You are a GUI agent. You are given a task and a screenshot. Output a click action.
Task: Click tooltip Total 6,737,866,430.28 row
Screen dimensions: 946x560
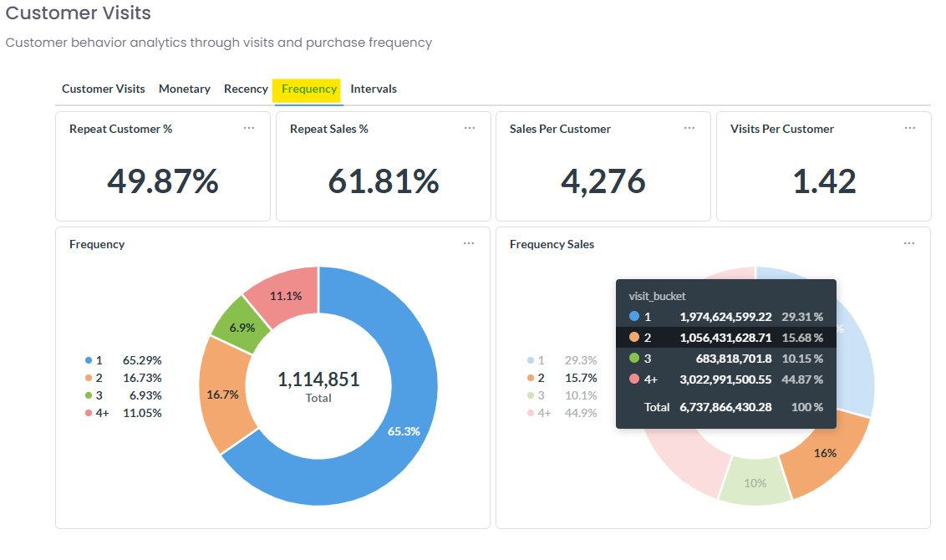pyautogui.click(x=725, y=407)
